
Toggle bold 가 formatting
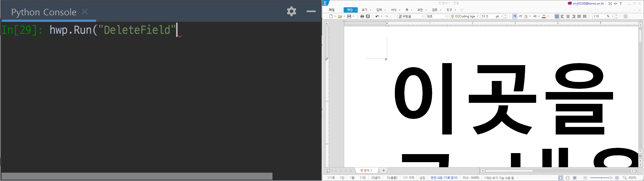point(514,16)
